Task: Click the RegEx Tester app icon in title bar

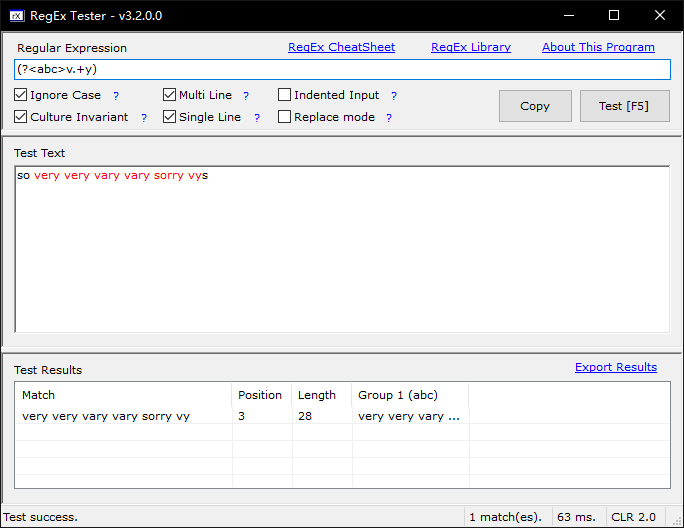Action: [17, 15]
